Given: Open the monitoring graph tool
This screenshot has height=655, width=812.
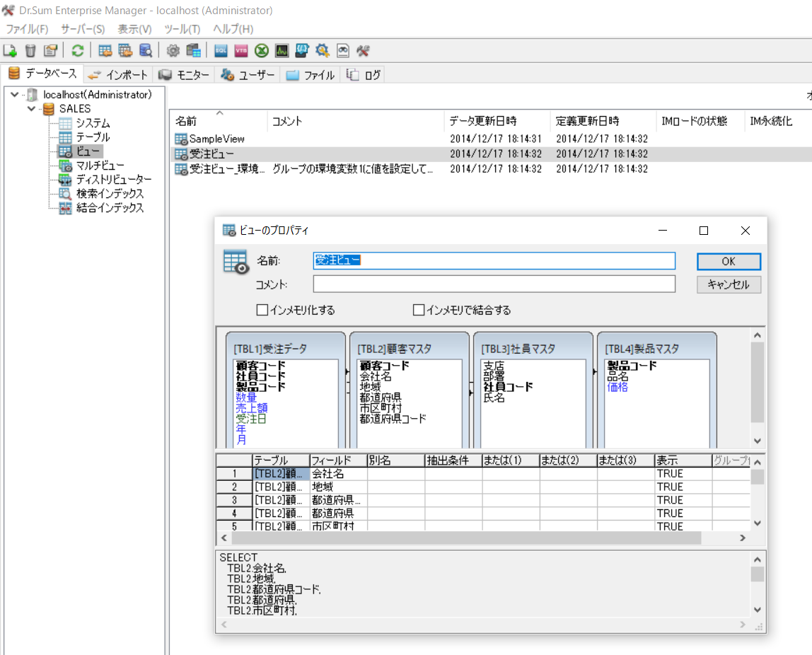Looking at the screenshot, I should 280,50.
